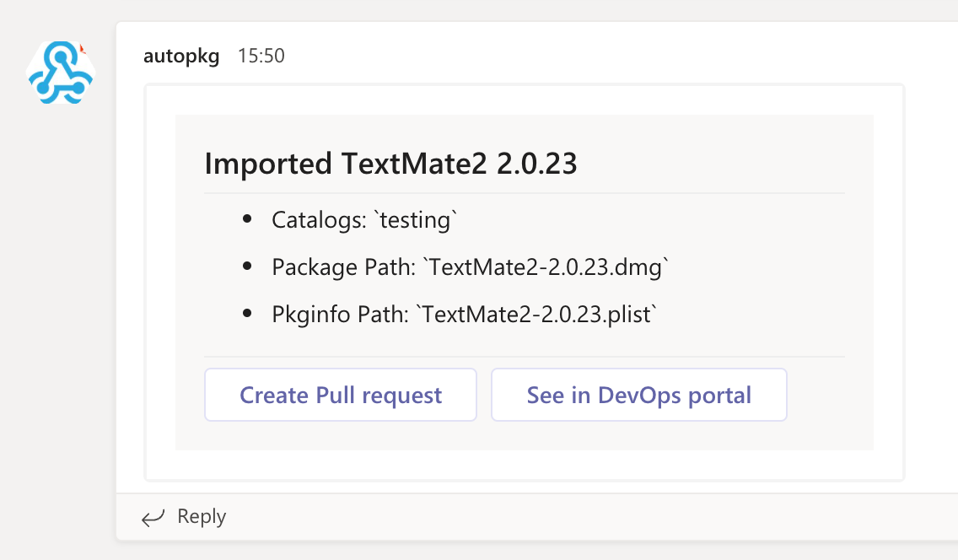Screen dimensions: 958x560
Task: Select the TextMate2-2.0.23.dmg file name
Action: 546,267
